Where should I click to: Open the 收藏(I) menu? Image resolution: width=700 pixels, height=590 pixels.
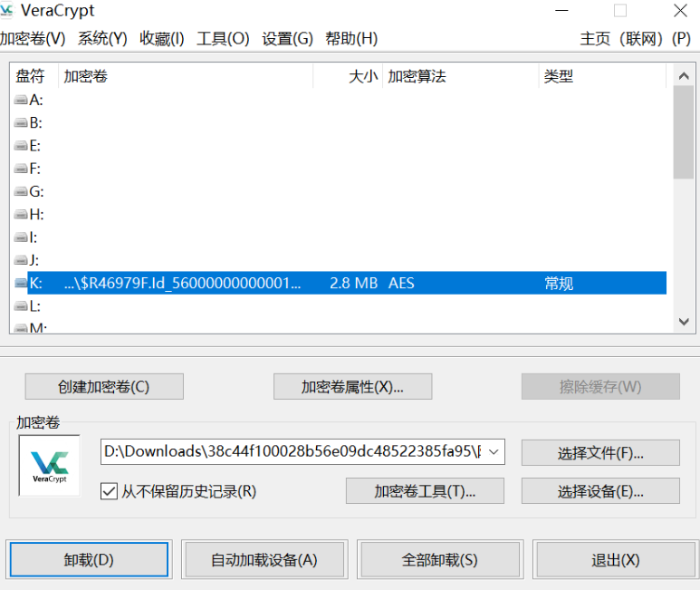[x=161, y=39]
